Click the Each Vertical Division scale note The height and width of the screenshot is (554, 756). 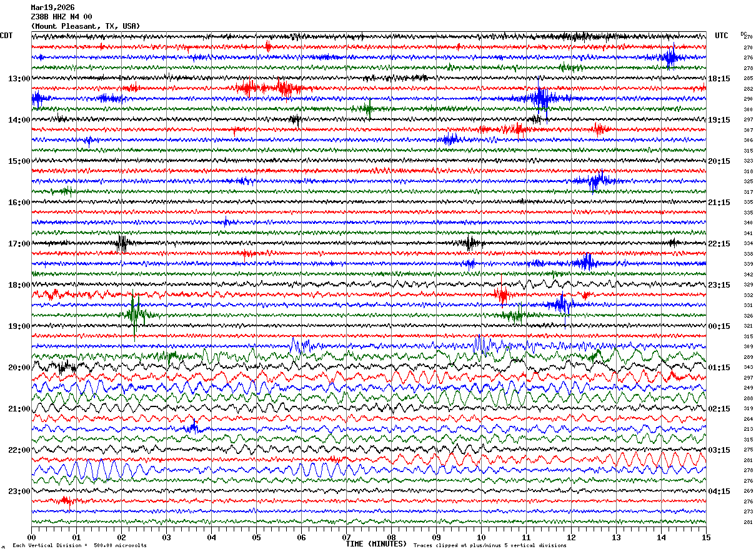point(79,545)
